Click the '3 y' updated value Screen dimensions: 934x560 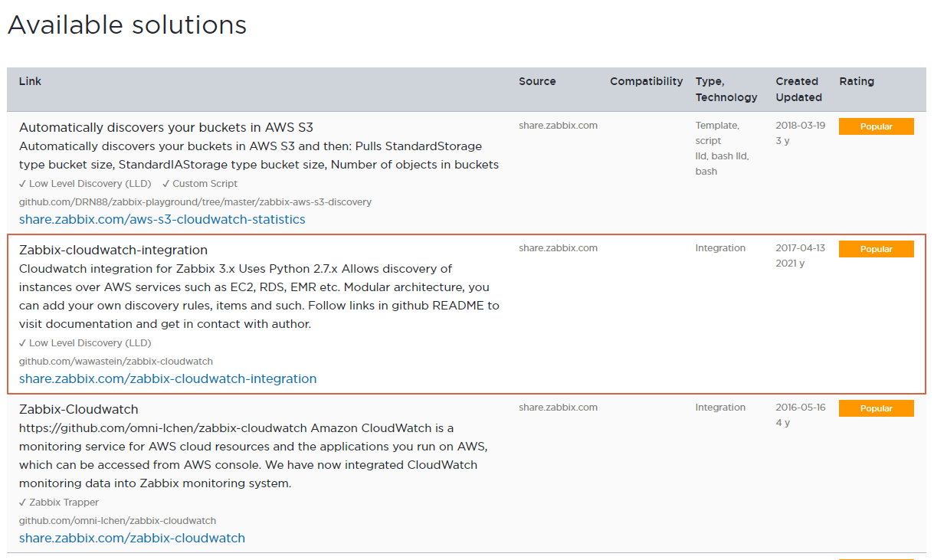782,141
